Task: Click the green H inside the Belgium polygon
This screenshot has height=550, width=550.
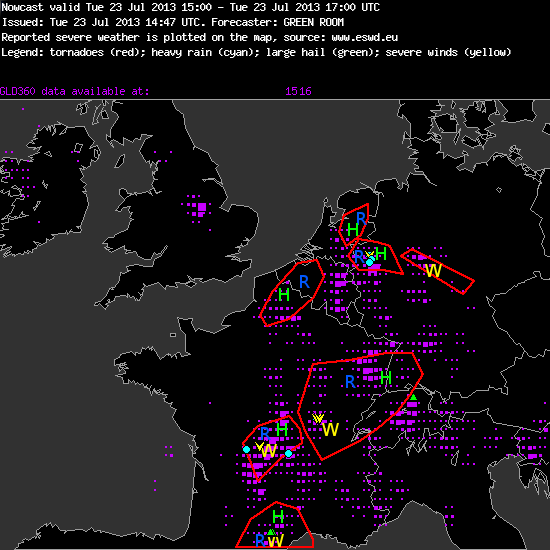Action: click(284, 295)
